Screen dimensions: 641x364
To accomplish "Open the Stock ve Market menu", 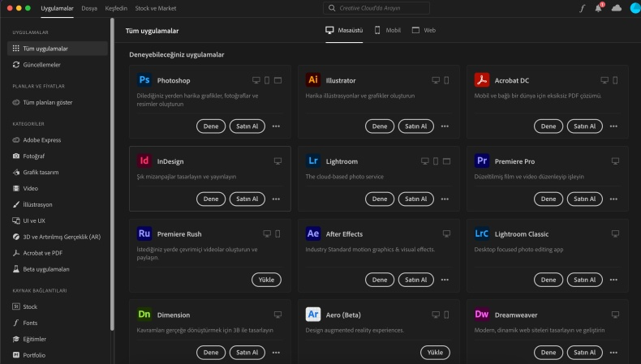I will click(155, 8).
